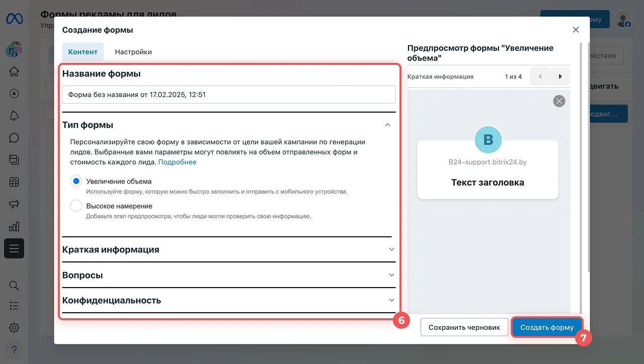This screenshot has height=364, width=644.
Task: Click the Meta logo icon
Action: 14,19
